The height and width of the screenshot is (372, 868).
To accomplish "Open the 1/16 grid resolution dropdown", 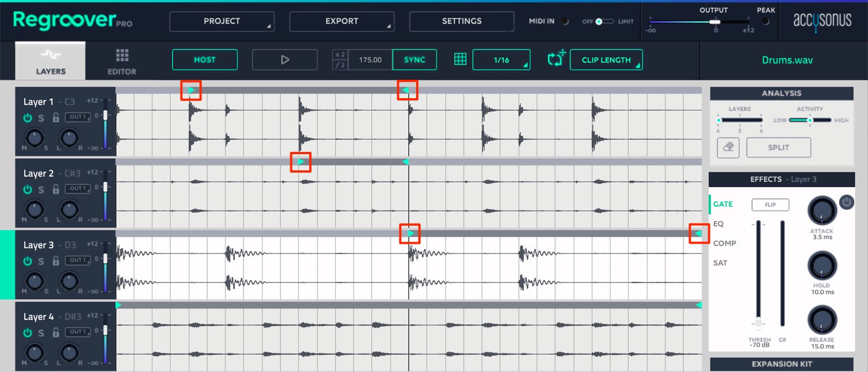I will pyautogui.click(x=501, y=59).
